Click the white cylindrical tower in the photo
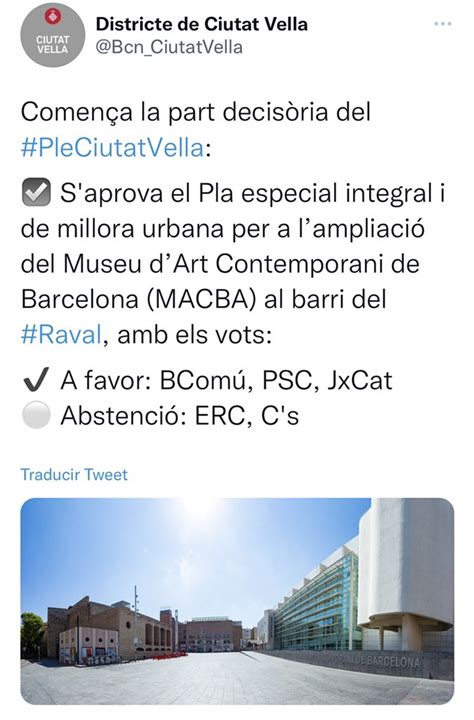Screen dimensions: 474x720 click(x=406, y=569)
